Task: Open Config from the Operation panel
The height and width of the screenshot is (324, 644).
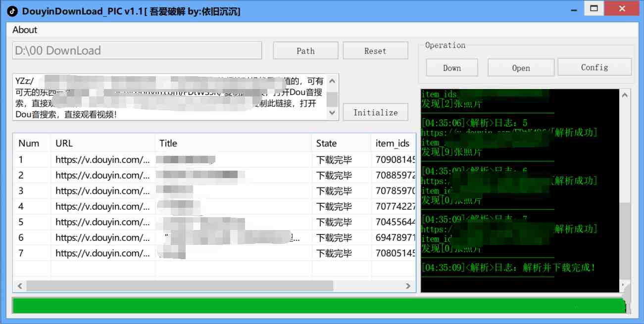Action: point(594,67)
